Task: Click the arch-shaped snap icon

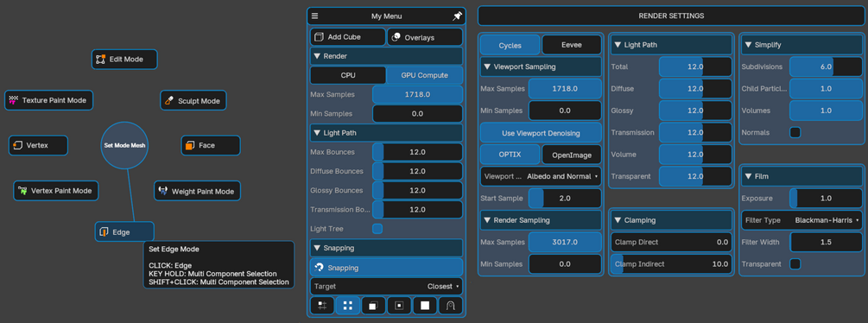Action: pos(450,306)
